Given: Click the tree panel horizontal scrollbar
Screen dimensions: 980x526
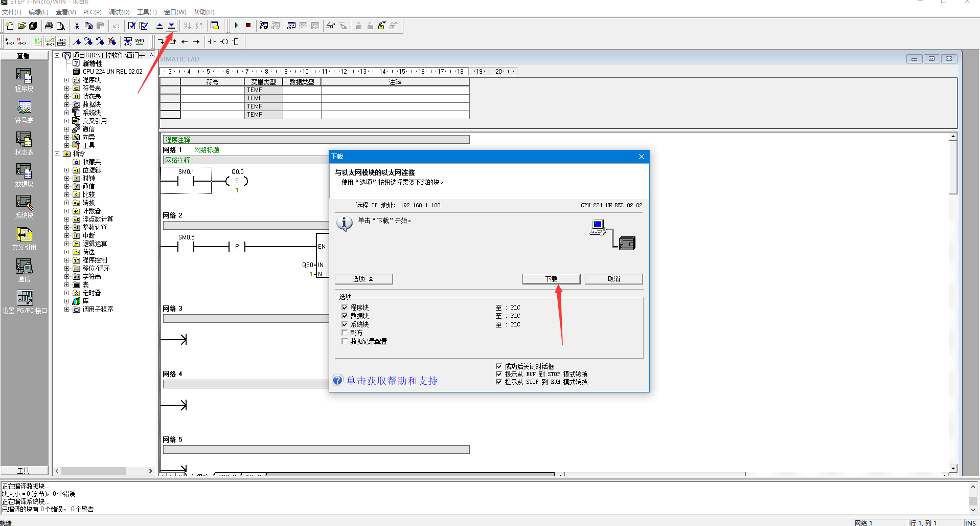Looking at the screenshot, I should 94,471.
